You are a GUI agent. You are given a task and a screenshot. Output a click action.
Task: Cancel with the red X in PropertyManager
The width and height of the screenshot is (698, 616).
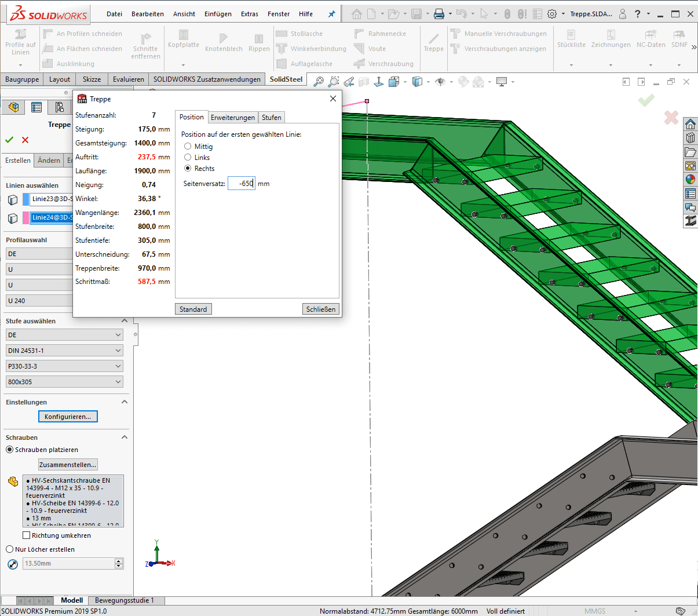pyautogui.click(x=25, y=140)
